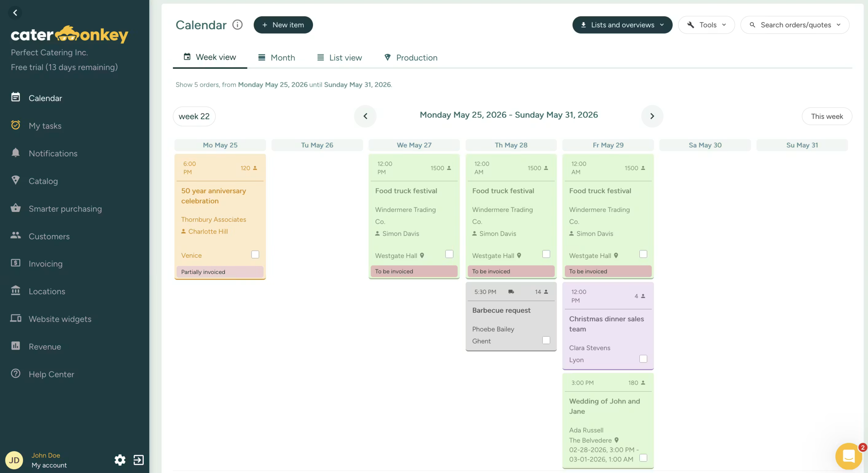Screen dimensions: 868x473
Task: Expand Lists and overviews dropdown
Action: (622, 25)
